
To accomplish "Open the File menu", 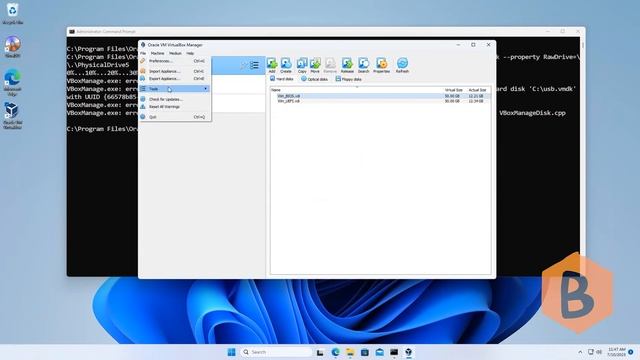I will pyautogui.click(x=143, y=53).
